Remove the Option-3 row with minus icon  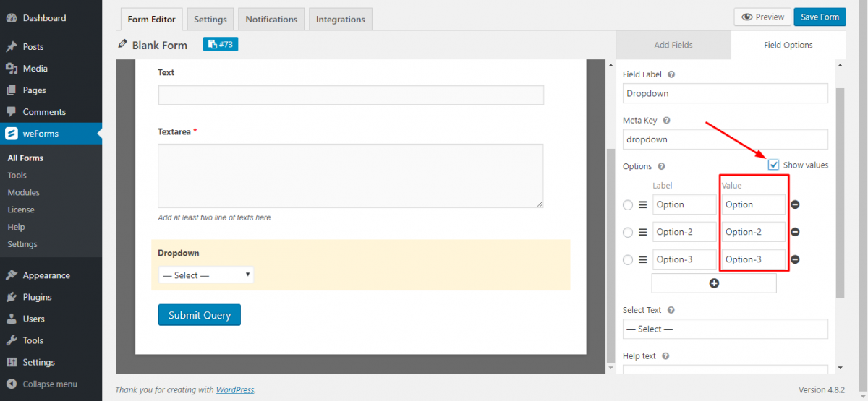point(795,259)
